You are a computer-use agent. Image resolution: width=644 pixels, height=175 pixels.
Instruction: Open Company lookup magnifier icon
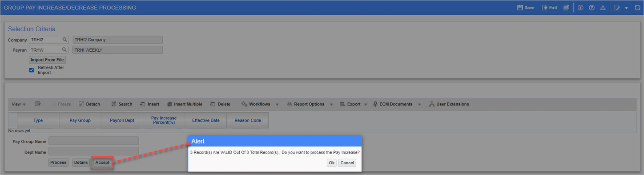(64, 40)
